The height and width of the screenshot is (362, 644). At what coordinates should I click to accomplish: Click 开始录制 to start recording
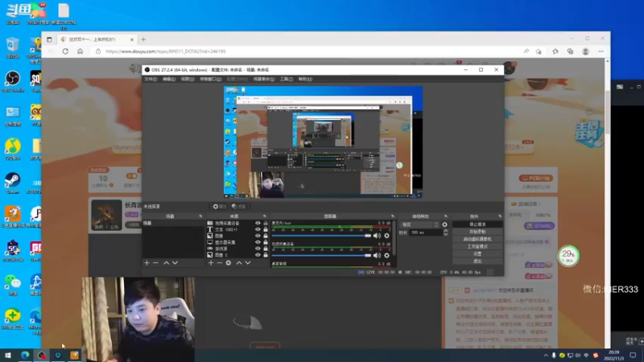(477, 232)
